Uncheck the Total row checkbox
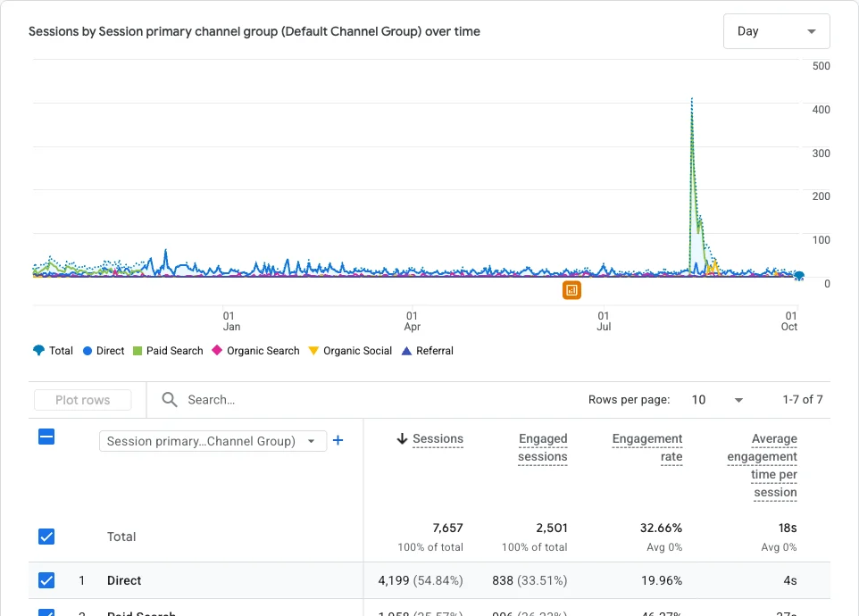The image size is (859, 616). 46,537
